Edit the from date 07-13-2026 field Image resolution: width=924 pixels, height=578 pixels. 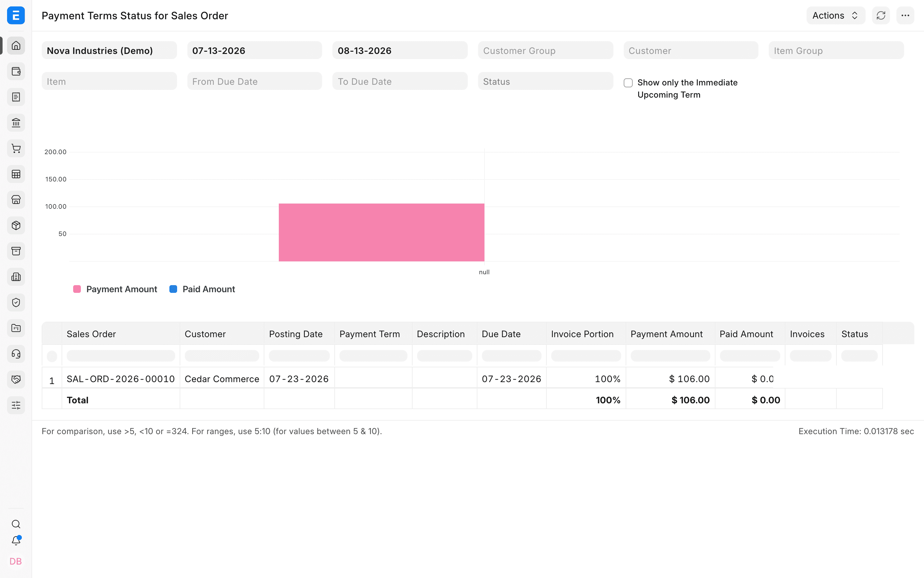click(x=254, y=50)
